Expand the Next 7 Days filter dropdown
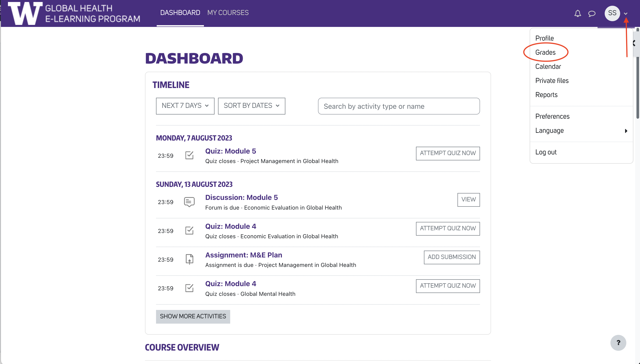Screen dimensions: 640x364 point(185,106)
